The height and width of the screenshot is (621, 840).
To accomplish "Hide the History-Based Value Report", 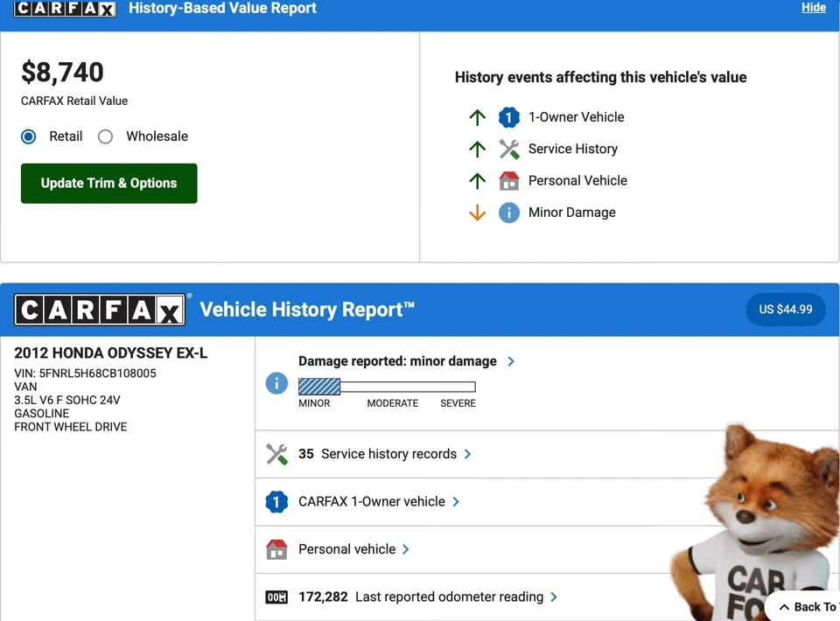I will (813, 8).
